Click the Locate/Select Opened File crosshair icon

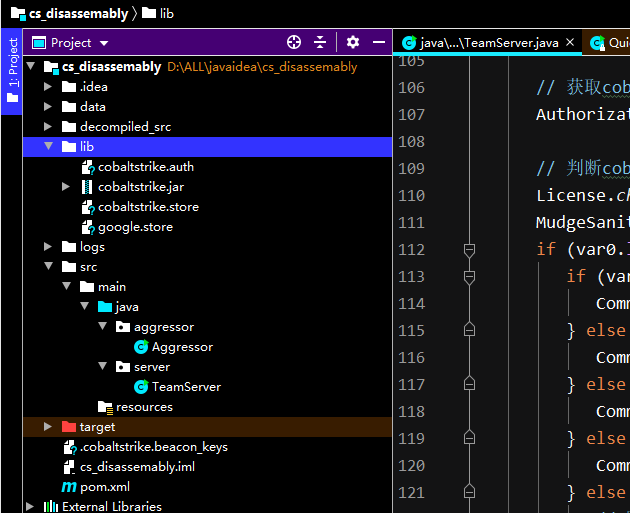tap(294, 42)
